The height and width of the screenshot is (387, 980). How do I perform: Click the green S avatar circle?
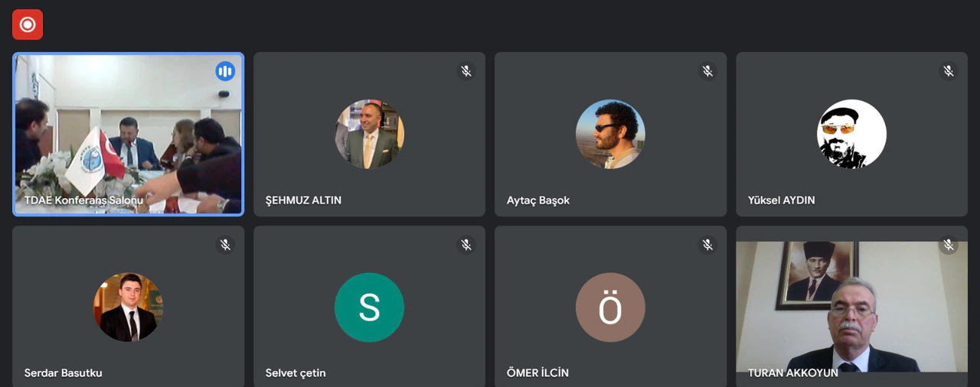pos(369,307)
